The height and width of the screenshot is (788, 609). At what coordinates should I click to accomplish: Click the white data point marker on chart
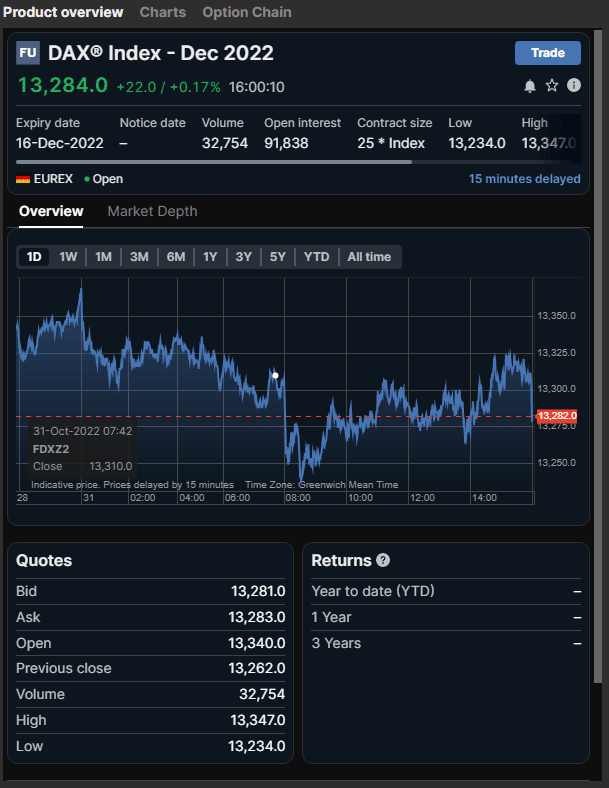point(275,375)
